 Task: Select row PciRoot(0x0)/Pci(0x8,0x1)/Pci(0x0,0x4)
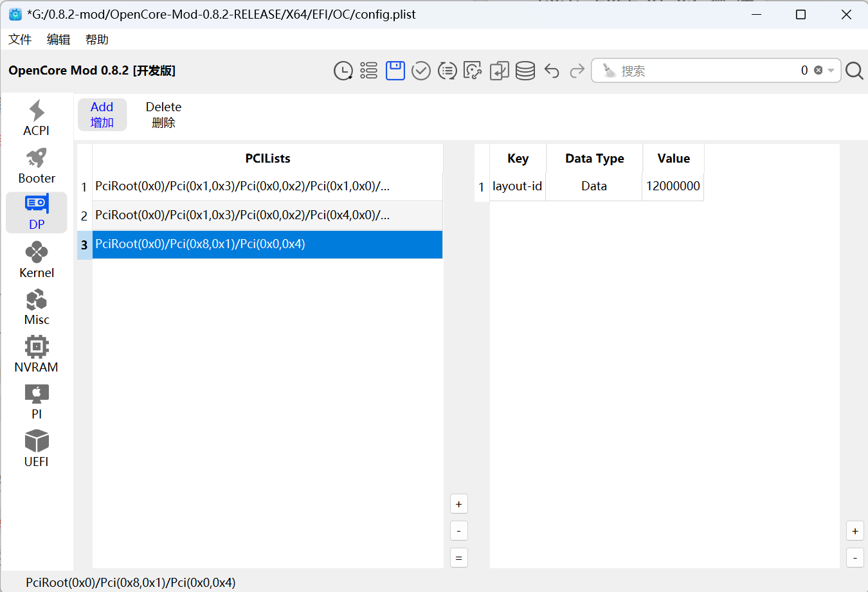(x=267, y=244)
